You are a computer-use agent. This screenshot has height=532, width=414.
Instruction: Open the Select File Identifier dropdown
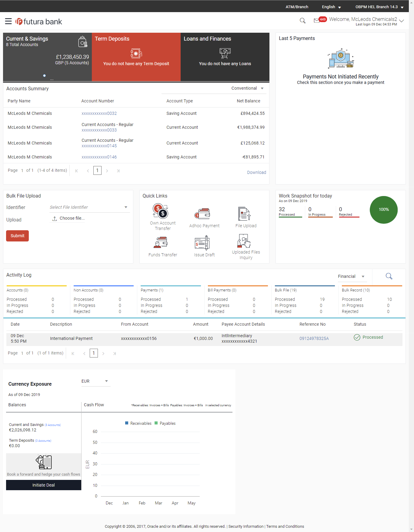tap(89, 207)
